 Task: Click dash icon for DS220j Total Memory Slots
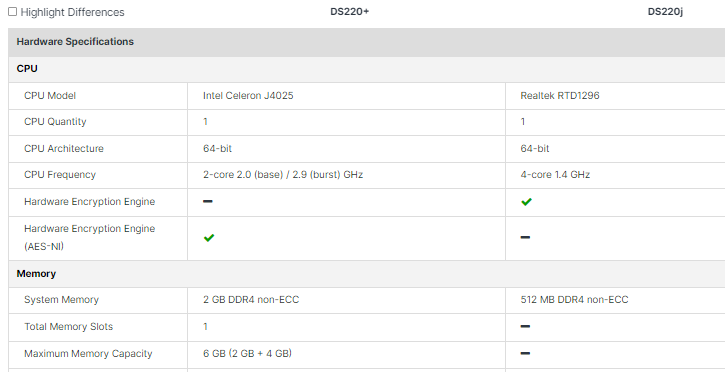pos(525,327)
